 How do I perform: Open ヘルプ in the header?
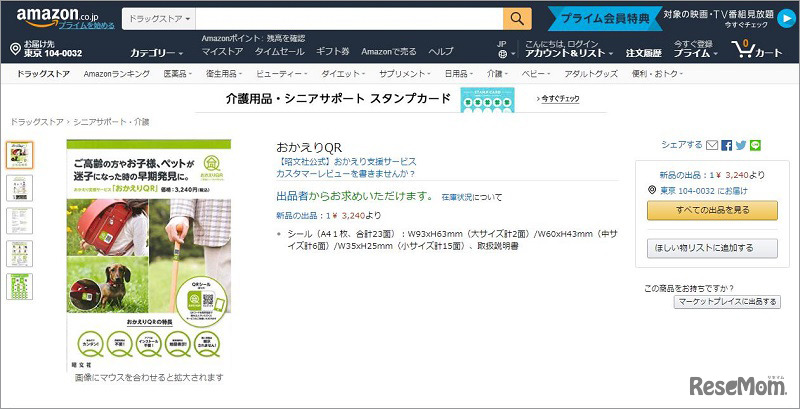(441, 52)
